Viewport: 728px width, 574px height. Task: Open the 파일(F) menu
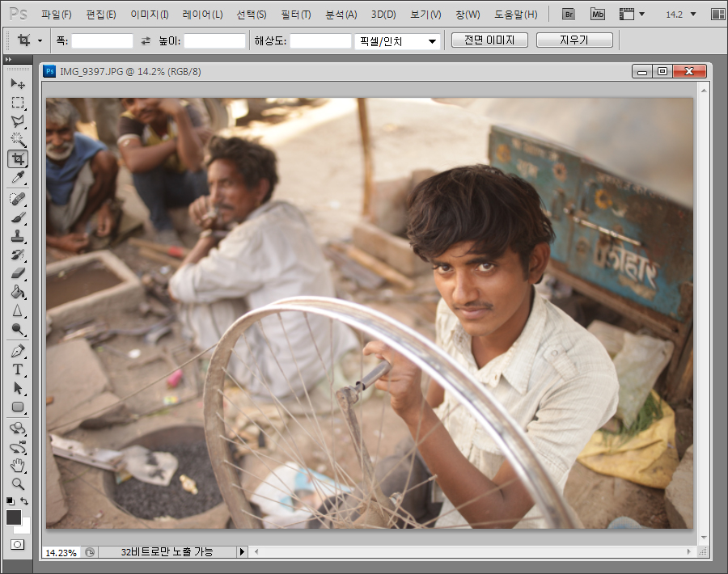coord(56,15)
